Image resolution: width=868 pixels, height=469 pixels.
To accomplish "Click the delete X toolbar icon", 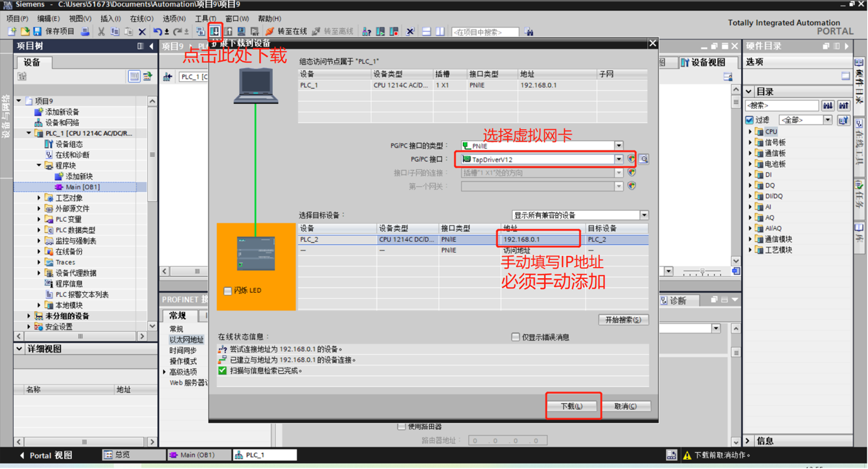I will point(142,31).
